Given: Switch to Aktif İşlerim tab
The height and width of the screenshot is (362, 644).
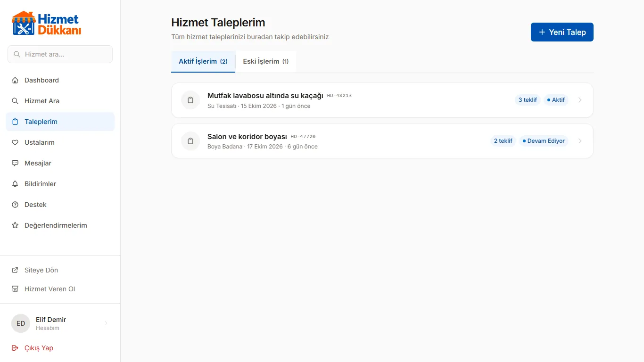Looking at the screenshot, I should pos(203,62).
